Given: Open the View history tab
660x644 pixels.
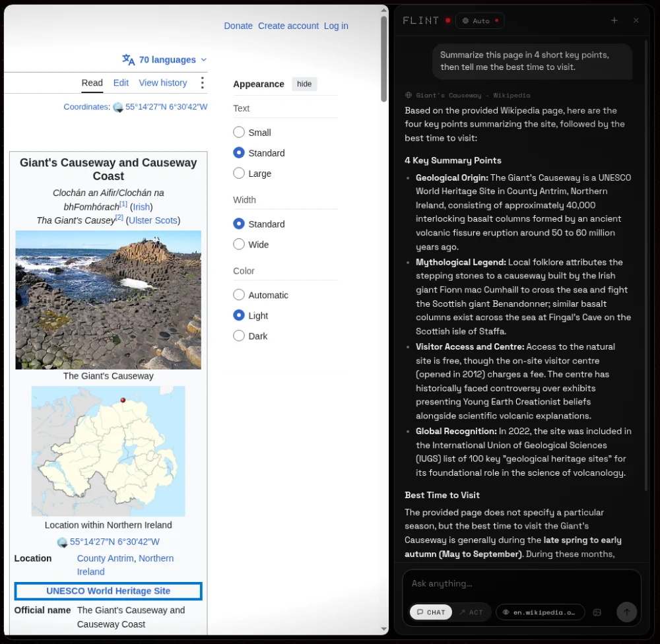Looking at the screenshot, I should click(163, 83).
